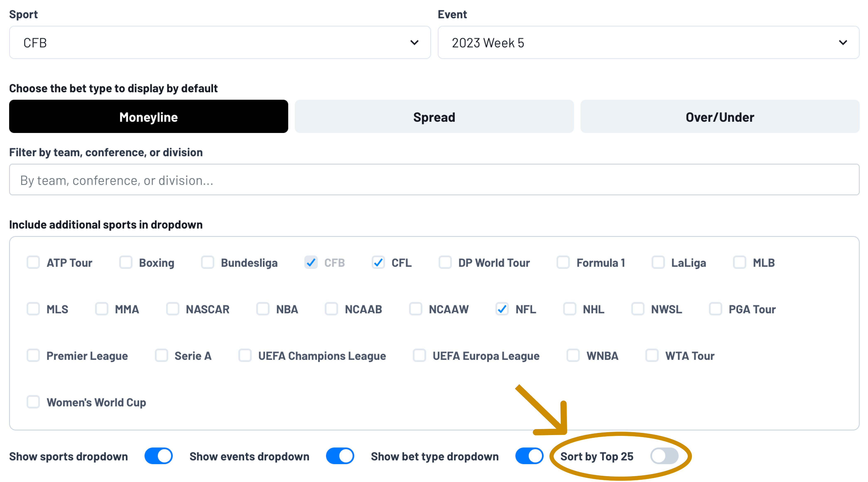This screenshot has width=868, height=482.
Task: Select the PGA Tour checkbox
Action: (715, 309)
